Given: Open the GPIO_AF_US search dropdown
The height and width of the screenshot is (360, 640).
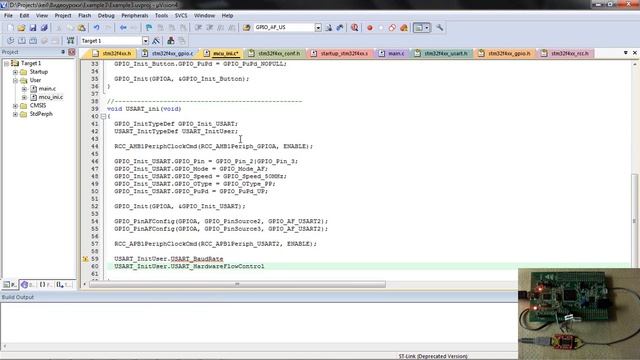Looking at the screenshot, I should 318,28.
